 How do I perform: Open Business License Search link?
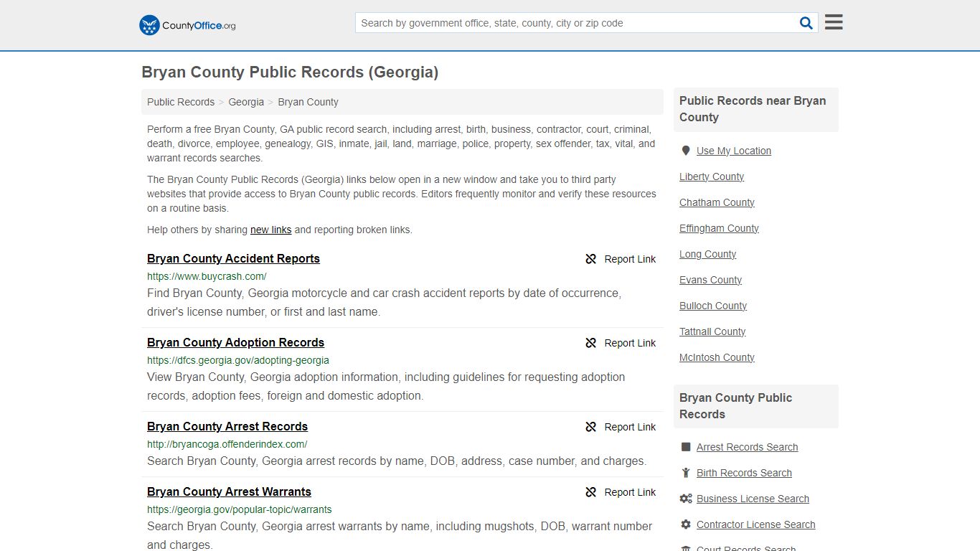coord(753,499)
